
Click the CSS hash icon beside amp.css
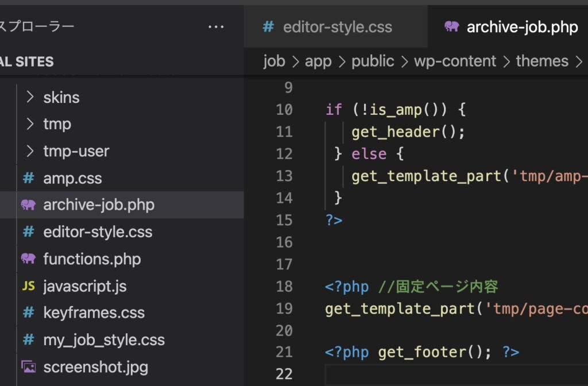click(x=28, y=178)
